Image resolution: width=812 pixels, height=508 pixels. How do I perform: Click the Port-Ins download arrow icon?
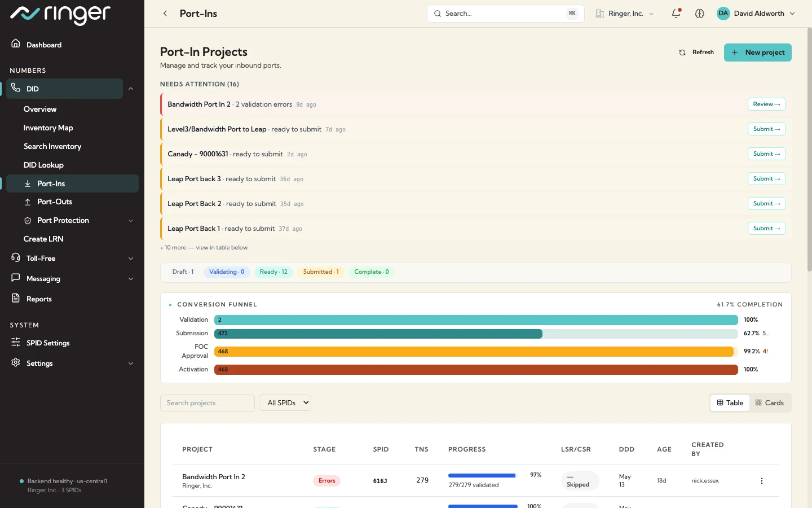click(28, 183)
